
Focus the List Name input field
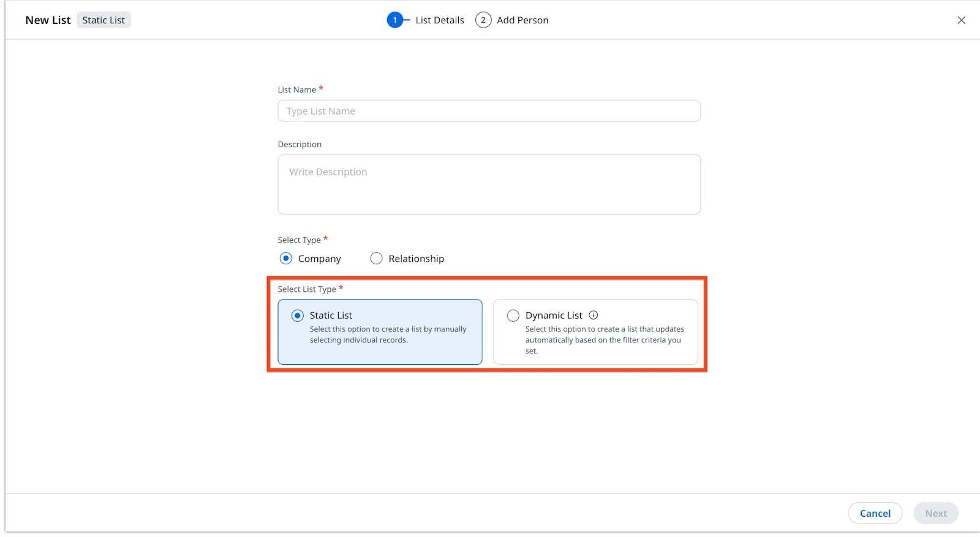489,111
